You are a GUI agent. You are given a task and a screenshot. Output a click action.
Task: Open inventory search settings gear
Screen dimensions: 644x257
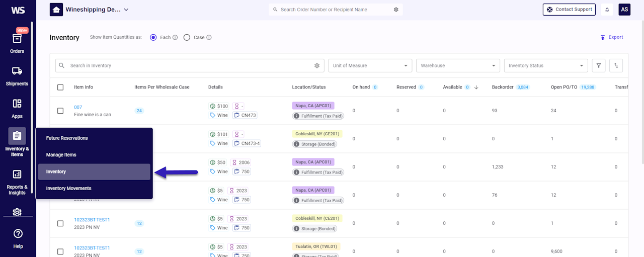pyautogui.click(x=317, y=65)
